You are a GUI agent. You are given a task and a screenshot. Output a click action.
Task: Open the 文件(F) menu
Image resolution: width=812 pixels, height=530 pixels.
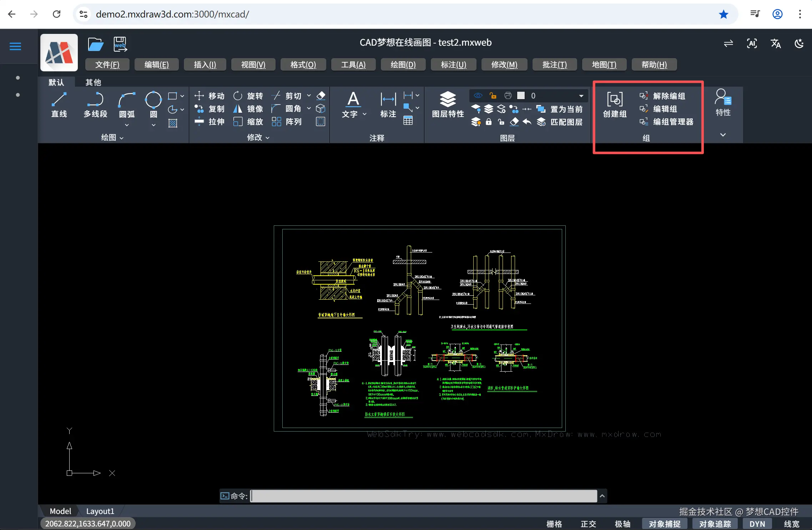pyautogui.click(x=107, y=65)
